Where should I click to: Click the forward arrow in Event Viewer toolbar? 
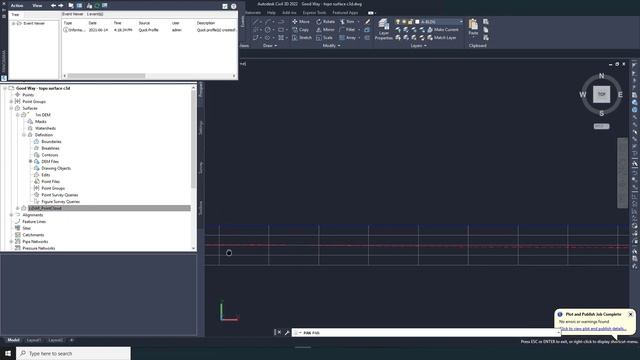pyautogui.click(x=61, y=6)
